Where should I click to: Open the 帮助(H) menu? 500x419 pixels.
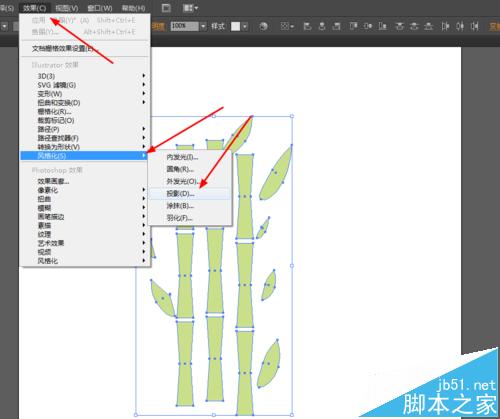[x=133, y=8]
